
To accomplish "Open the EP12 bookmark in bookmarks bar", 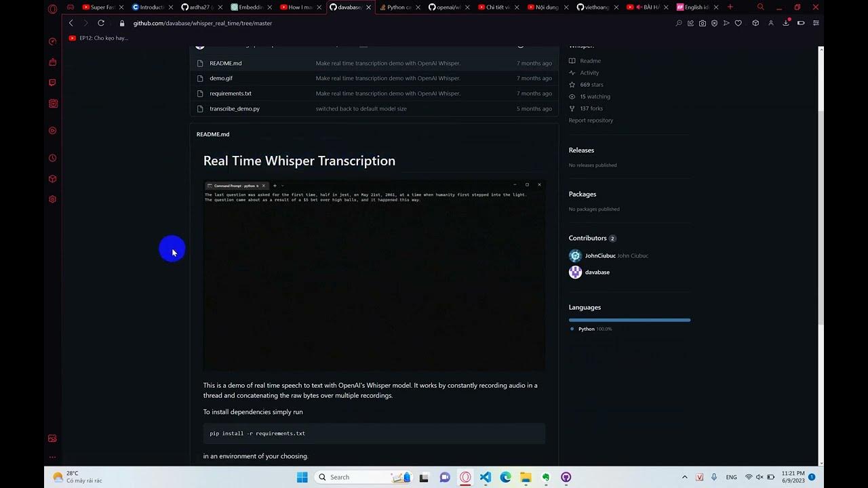I will tap(98, 38).
